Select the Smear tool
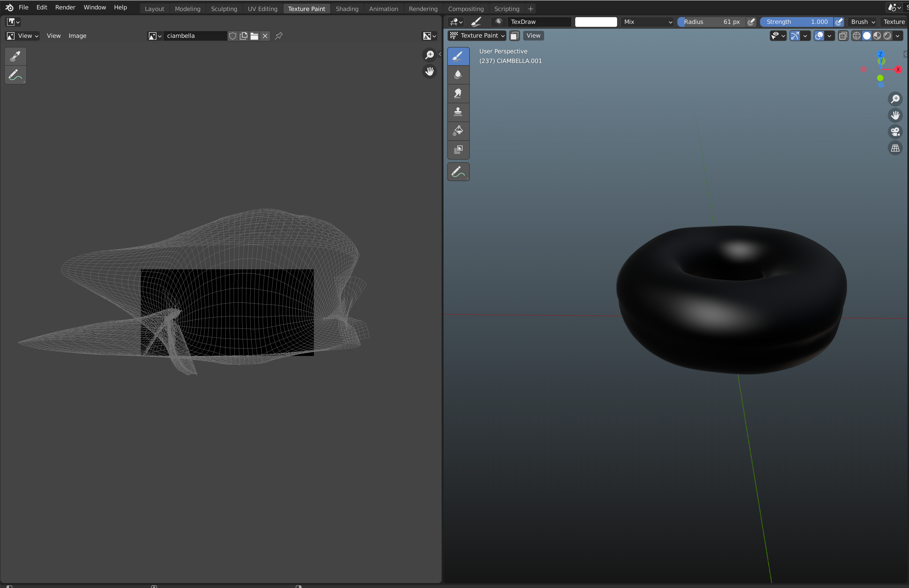Viewport: 909px width, 588px height. [458, 94]
